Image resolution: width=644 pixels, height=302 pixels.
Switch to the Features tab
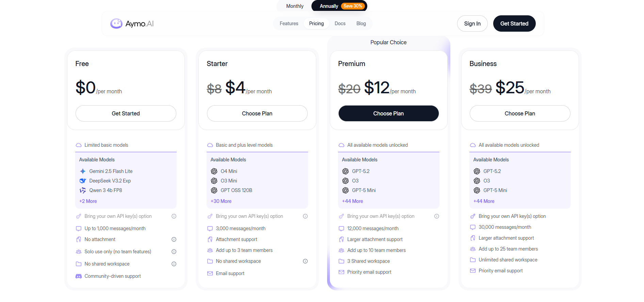coord(289,23)
